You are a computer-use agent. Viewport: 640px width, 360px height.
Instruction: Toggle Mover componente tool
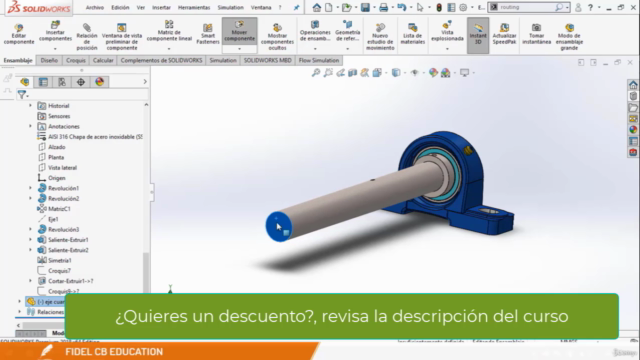click(239, 31)
